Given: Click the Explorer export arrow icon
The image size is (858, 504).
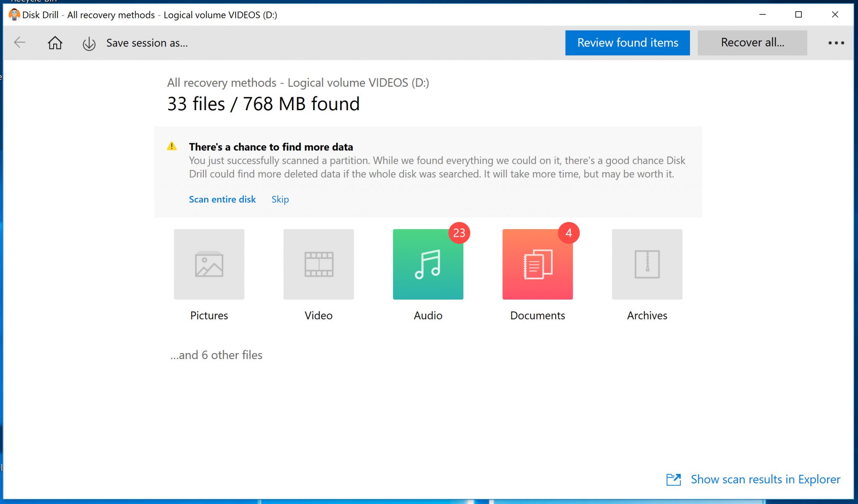Looking at the screenshot, I should pyautogui.click(x=674, y=479).
